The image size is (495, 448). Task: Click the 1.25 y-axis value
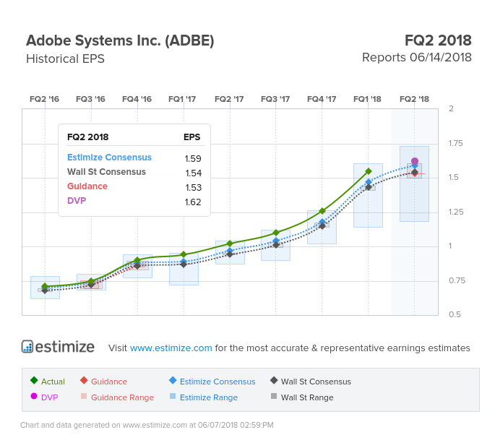(x=456, y=212)
